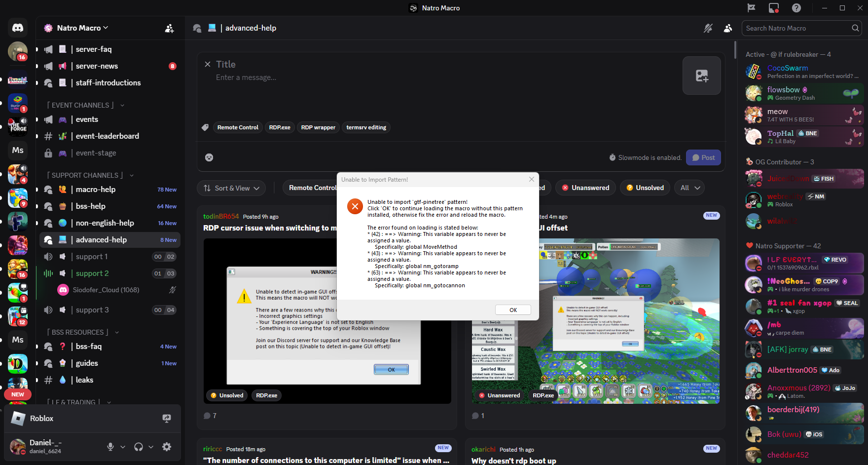Toggle the Remote Control tag in composer

point(238,127)
